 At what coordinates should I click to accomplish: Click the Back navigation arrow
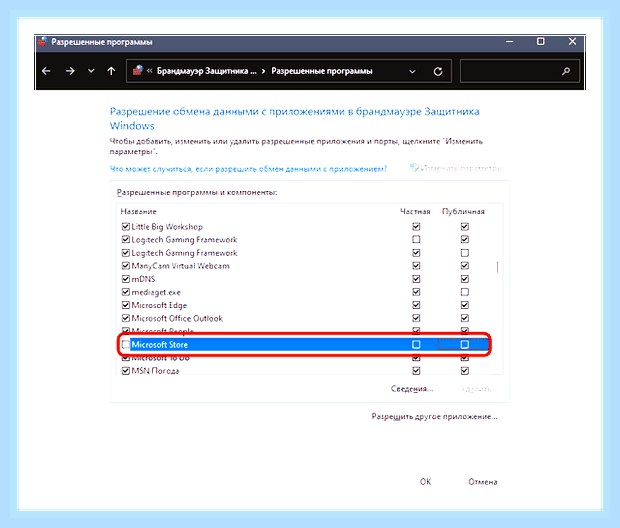46,71
